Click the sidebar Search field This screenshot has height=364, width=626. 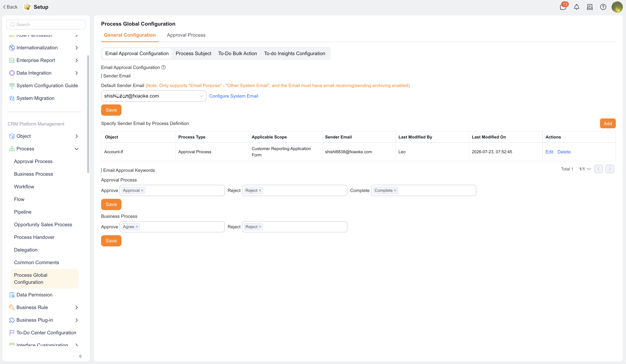[x=46, y=25]
